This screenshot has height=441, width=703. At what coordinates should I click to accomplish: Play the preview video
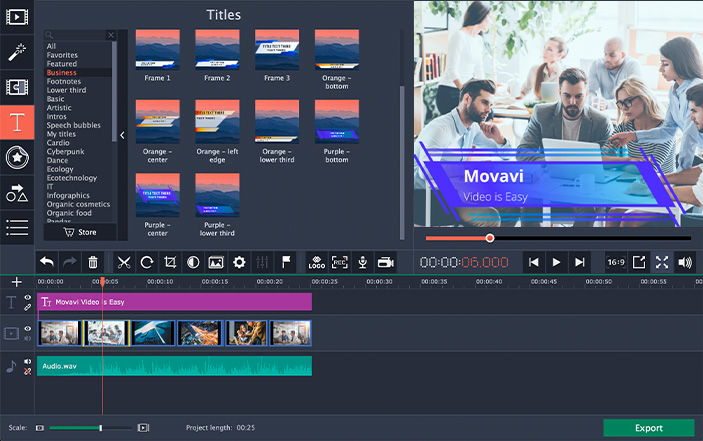pyautogui.click(x=556, y=262)
